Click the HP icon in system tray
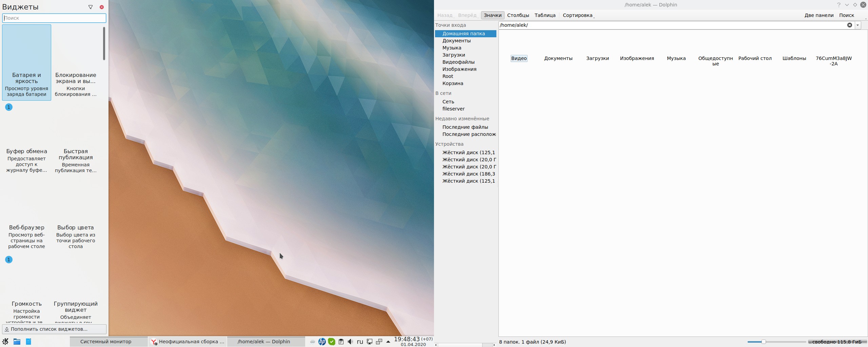 pos(322,342)
